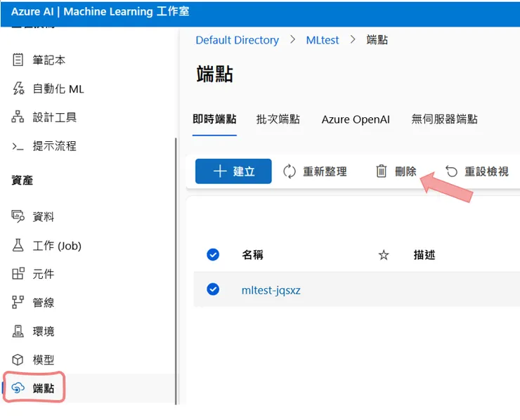Click the 描述 column header
Viewport: 520px width, 420px height.
click(424, 255)
